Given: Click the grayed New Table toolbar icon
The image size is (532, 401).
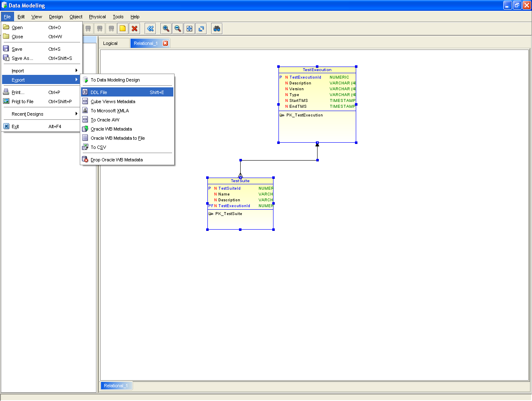Looking at the screenshot, I should click(x=88, y=28).
